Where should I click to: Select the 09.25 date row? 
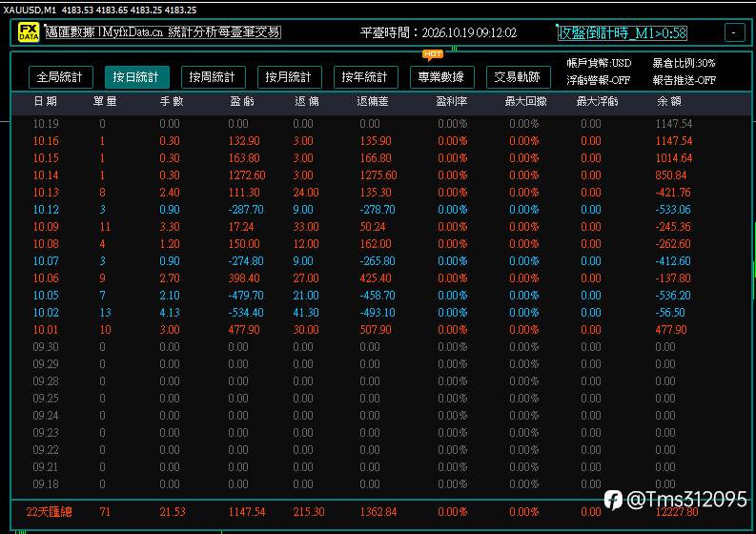coord(381,399)
